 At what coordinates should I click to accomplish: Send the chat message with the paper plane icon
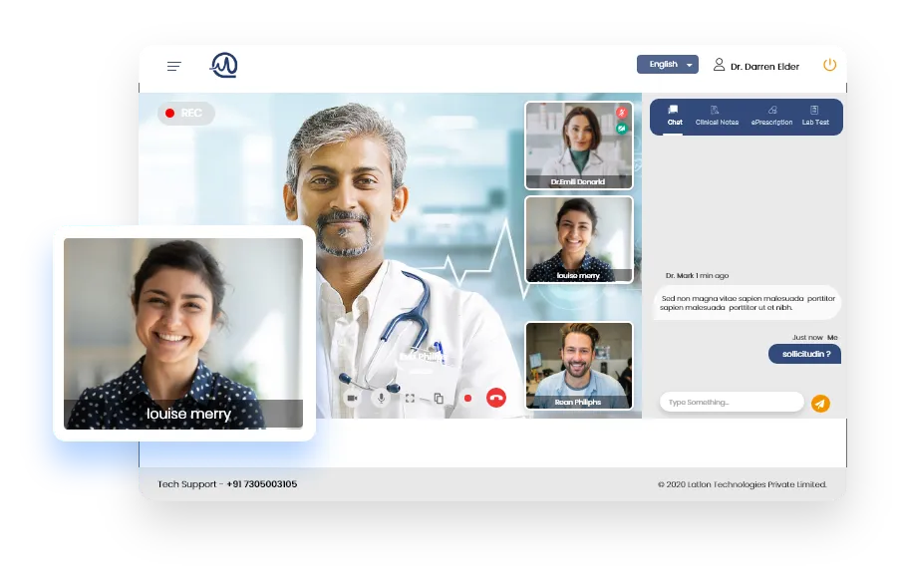pos(820,403)
